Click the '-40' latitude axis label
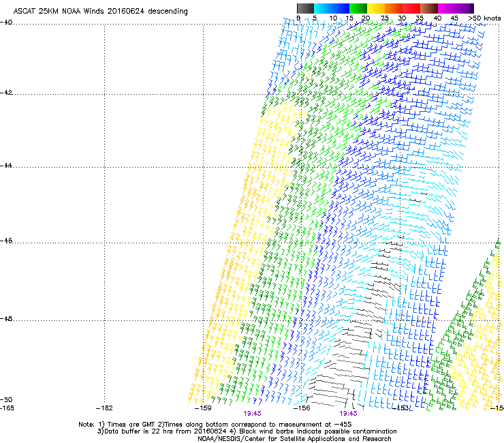Screen dimensions: 504x443 point(6,22)
